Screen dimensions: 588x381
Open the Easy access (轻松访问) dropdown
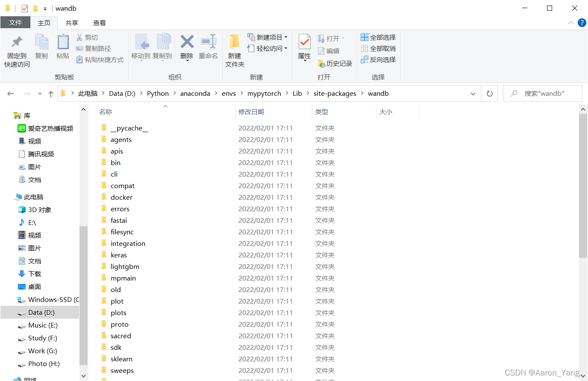coord(267,49)
